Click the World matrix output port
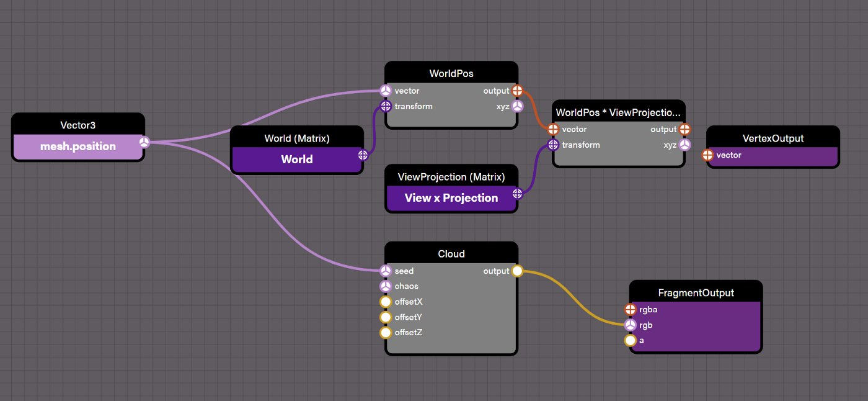Viewport: 868px width, 401px height. click(363, 155)
